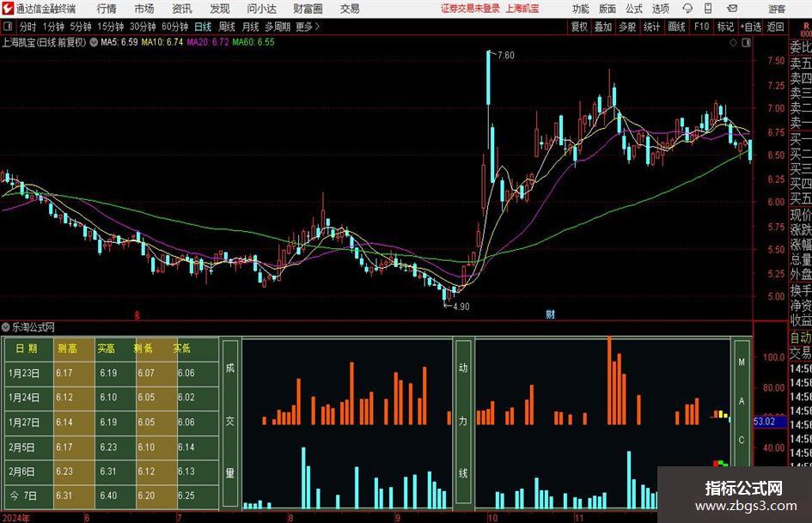Screen dimensions: 812x523
Task: Open the customer service headset icon
Action: (687, 9)
